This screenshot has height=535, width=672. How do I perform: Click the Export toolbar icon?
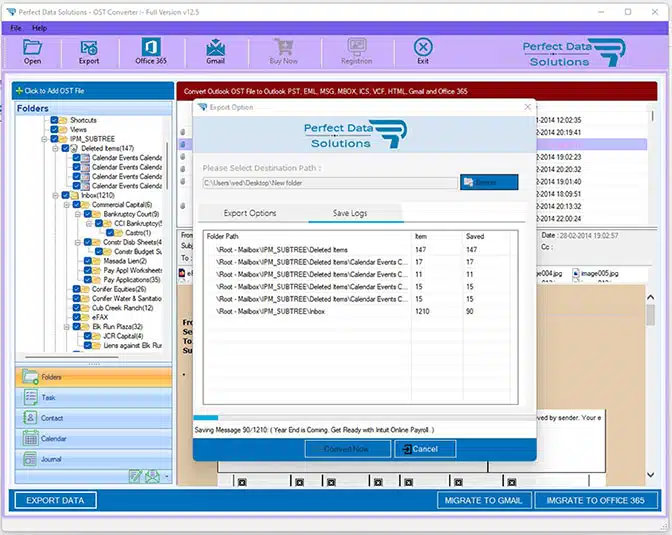pos(89,48)
